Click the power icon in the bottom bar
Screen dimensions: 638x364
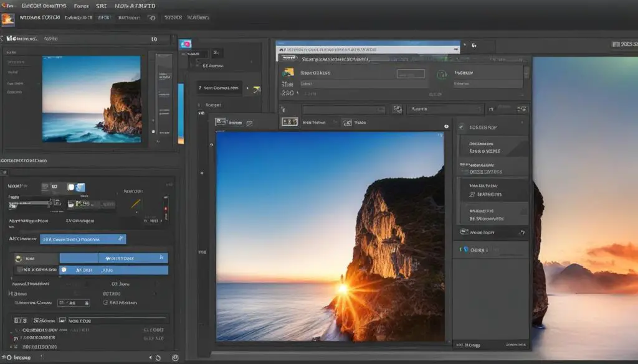pyautogui.click(x=175, y=358)
